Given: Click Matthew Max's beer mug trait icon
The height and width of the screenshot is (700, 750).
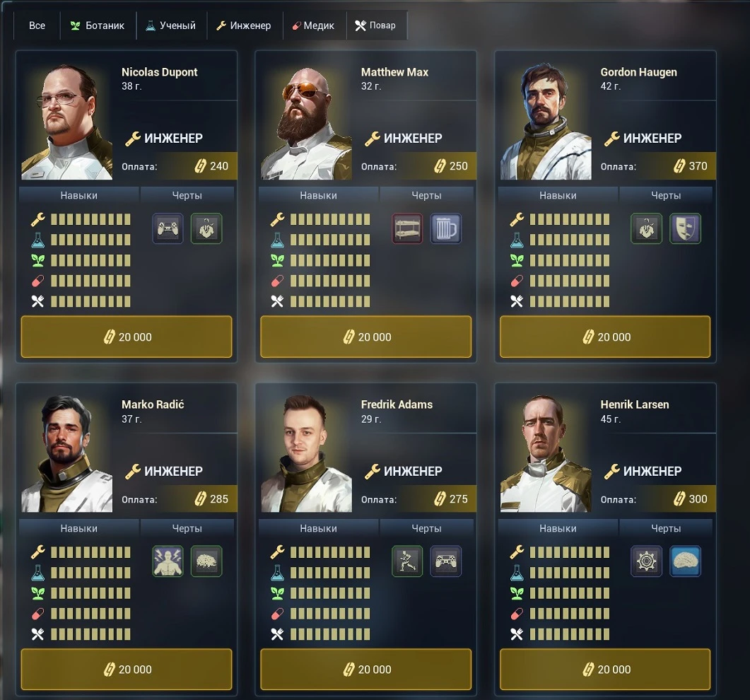Looking at the screenshot, I should 446,228.
